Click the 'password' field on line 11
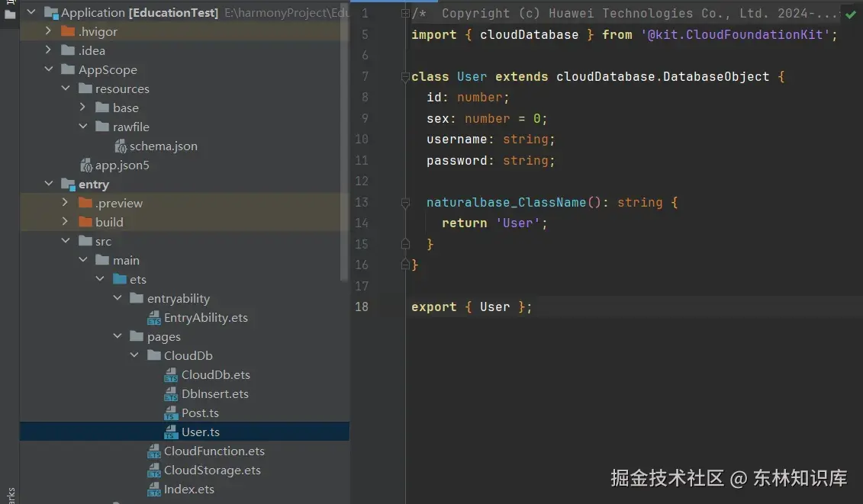Viewport: 863px width, 504px height. (x=457, y=161)
